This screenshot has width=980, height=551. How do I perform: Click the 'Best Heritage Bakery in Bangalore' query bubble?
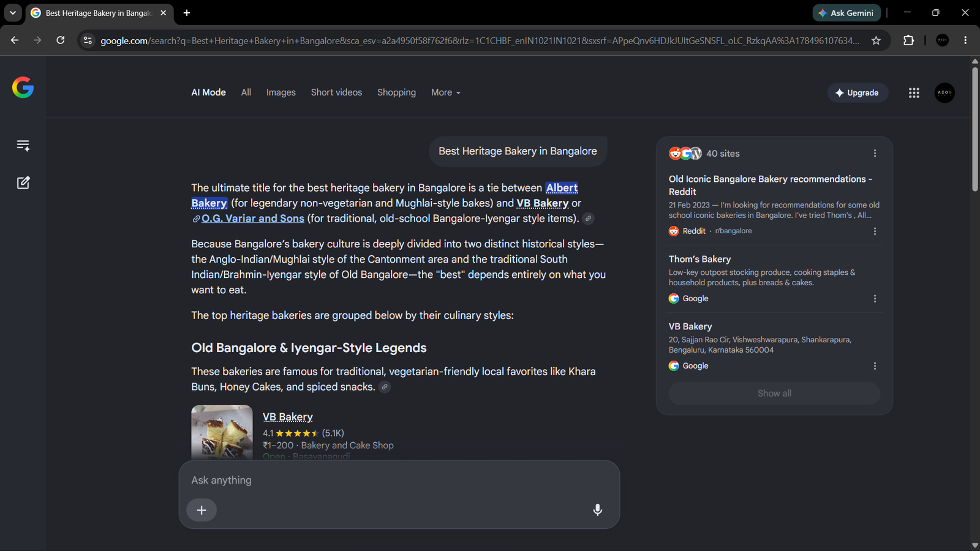tap(518, 151)
